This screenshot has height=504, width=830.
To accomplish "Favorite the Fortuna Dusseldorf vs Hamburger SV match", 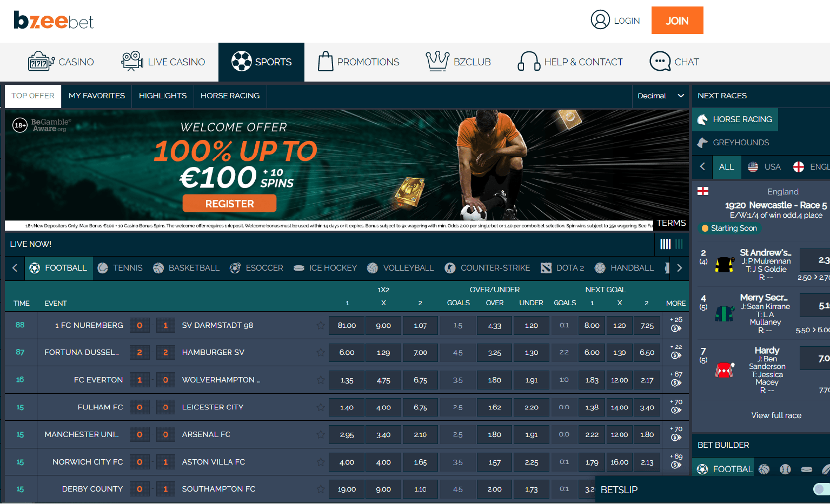I will pyautogui.click(x=321, y=352).
